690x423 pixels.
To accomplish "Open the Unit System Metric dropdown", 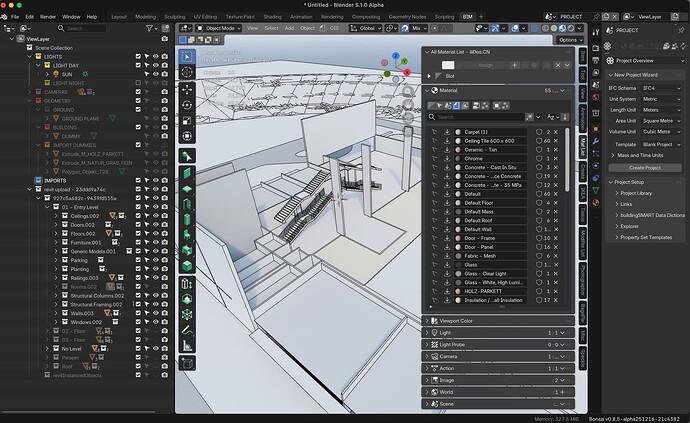I will point(661,99).
